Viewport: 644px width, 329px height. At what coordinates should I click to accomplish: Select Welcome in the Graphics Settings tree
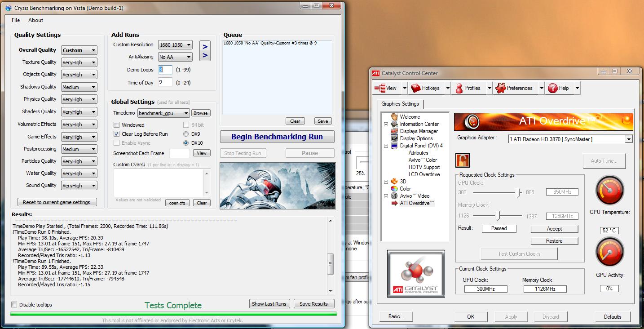[x=410, y=117]
